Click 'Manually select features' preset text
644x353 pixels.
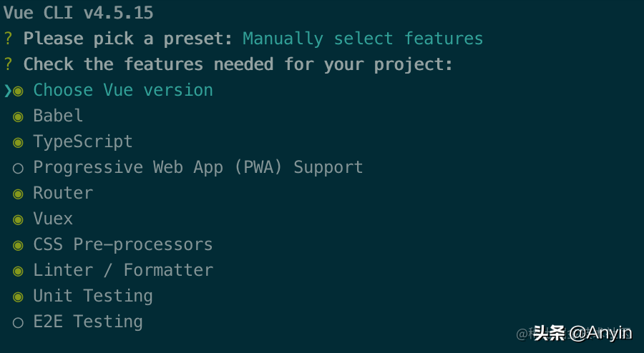[x=363, y=39]
